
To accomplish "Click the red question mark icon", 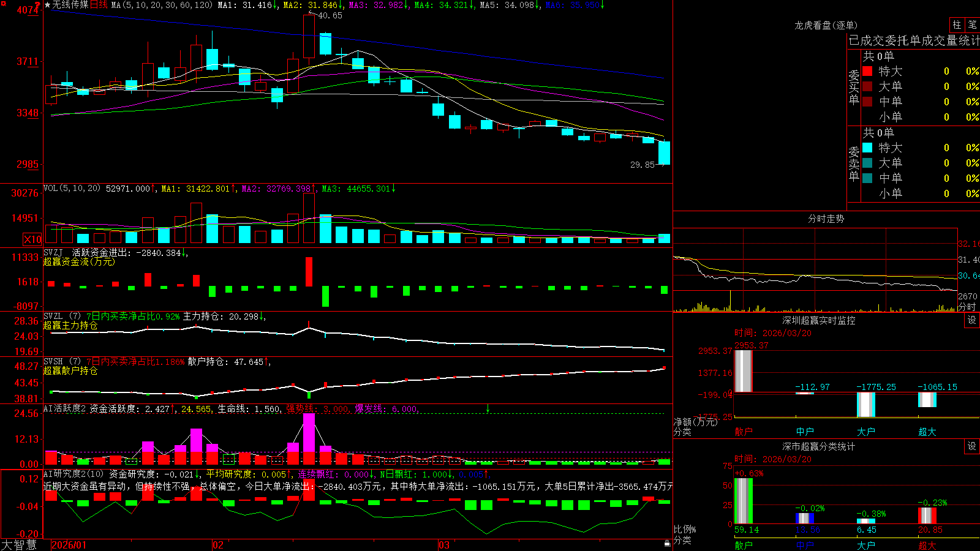I will [x=38, y=6].
